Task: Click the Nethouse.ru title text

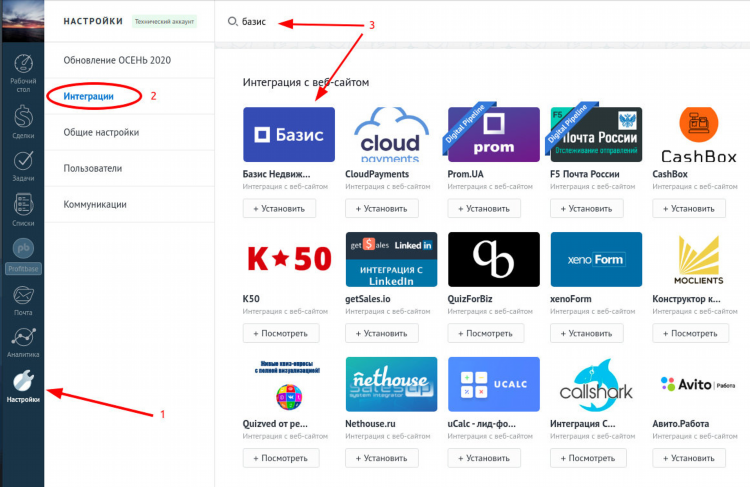Action: (370, 424)
